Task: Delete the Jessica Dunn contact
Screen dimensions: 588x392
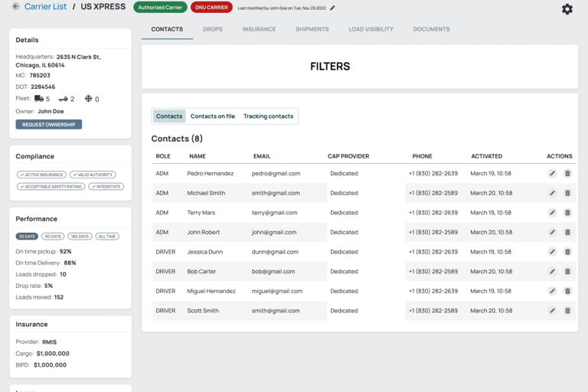Action: (x=567, y=252)
